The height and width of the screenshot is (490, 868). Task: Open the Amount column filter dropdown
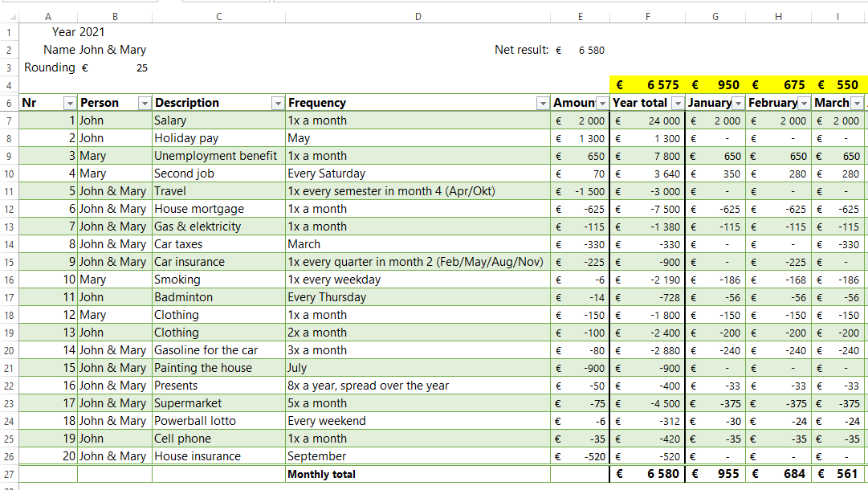602,104
